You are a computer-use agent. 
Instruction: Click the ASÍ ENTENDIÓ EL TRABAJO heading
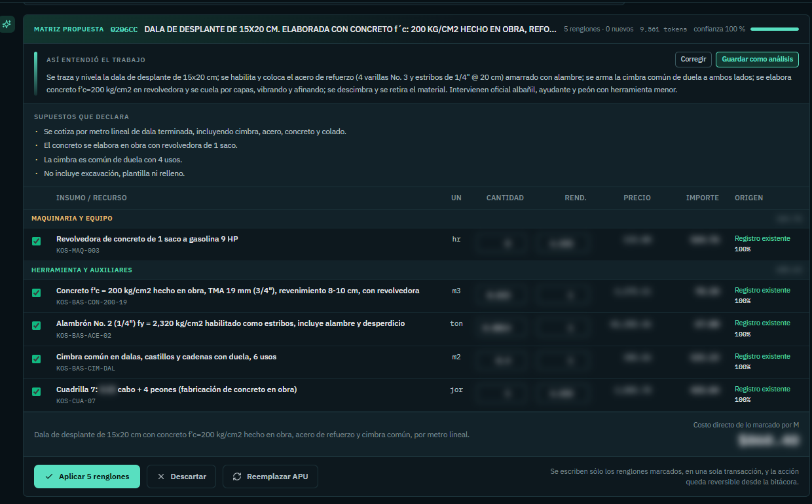[96, 60]
